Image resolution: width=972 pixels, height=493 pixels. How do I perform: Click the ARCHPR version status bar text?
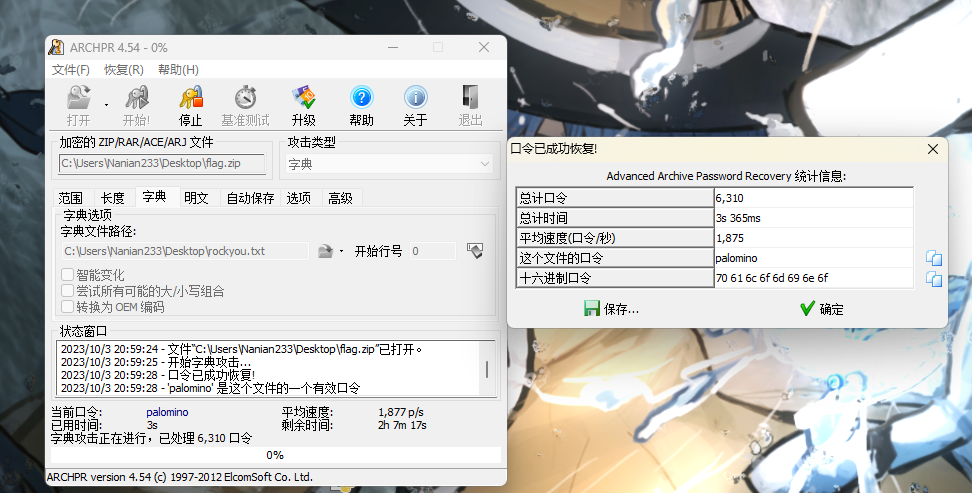coord(180,477)
